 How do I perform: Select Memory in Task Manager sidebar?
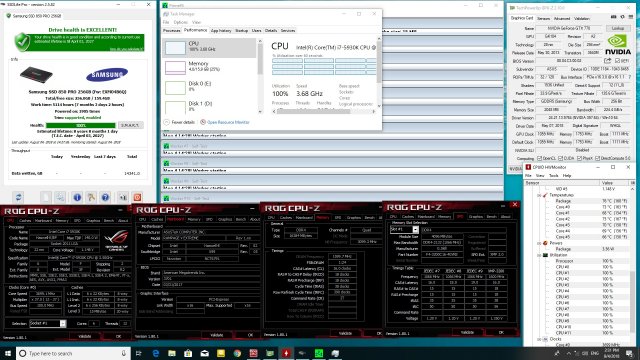coord(209,67)
